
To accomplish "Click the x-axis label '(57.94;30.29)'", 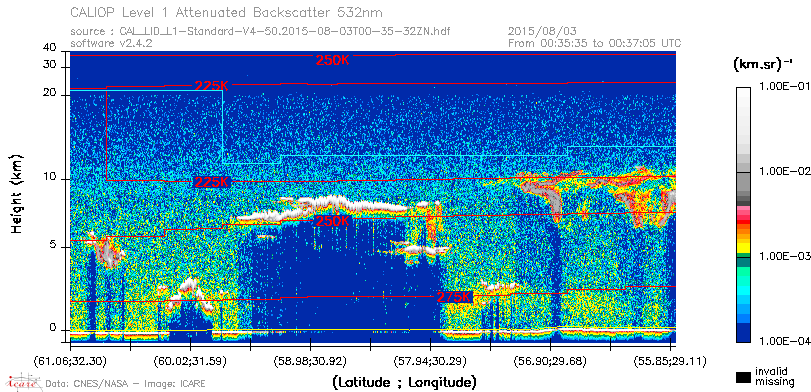I will (430, 360).
